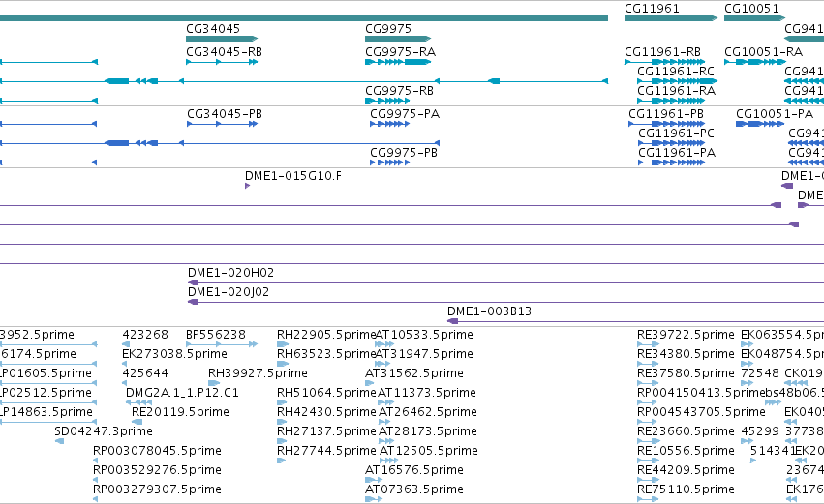Select EST AT10533.5prime

coord(424,335)
